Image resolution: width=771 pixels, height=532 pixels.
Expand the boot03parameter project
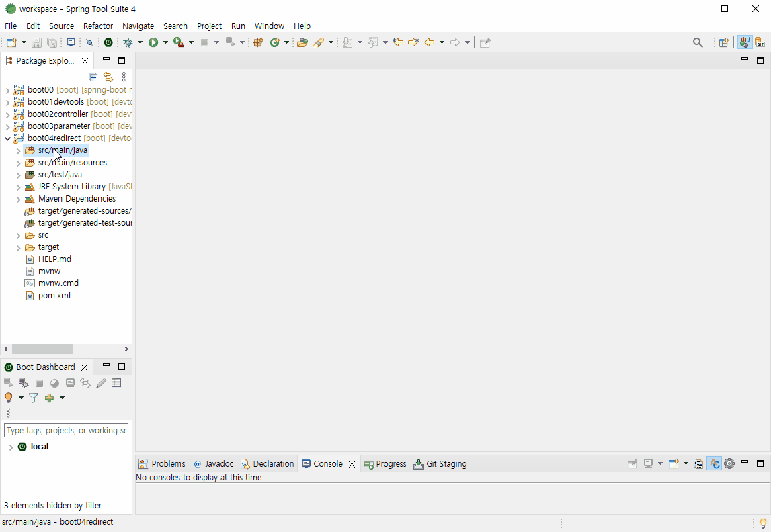pyautogui.click(x=7, y=127)
